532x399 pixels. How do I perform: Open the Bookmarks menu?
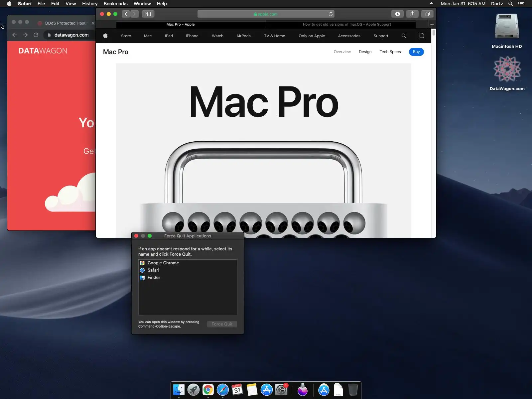(x=116, y=4)
